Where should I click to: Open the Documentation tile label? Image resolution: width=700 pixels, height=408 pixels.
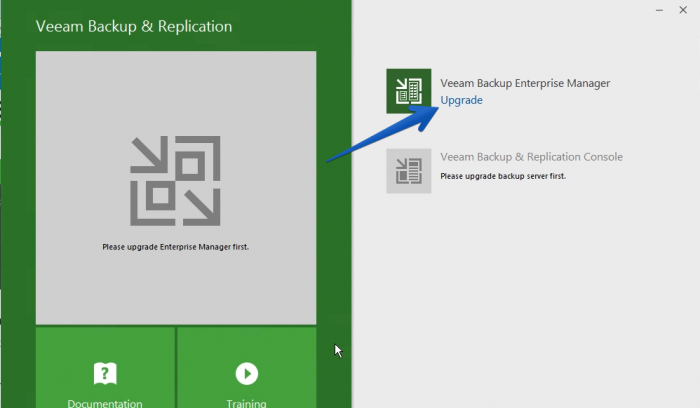105,403
